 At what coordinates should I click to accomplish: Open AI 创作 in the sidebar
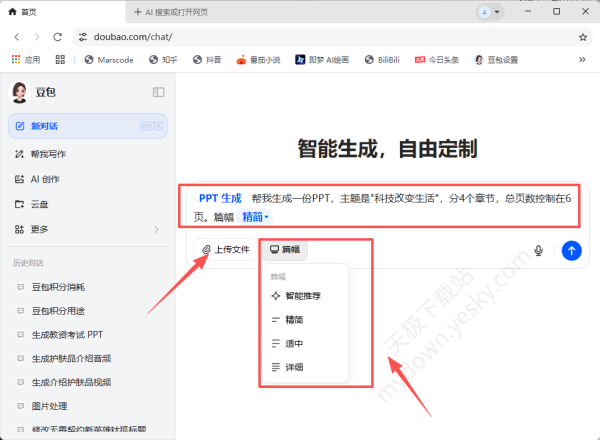[x=45, y=179]
